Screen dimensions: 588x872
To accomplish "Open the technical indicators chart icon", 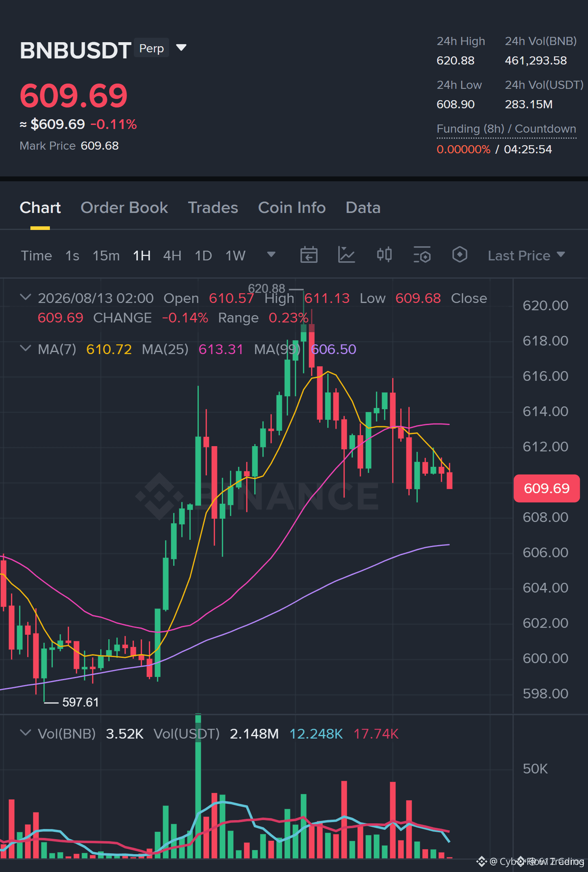I will [346, 255].
